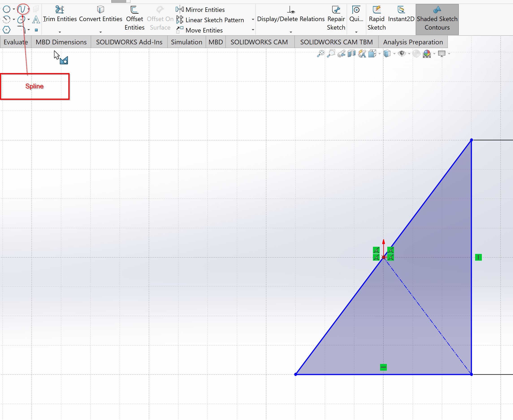
Task: Click Previous View icon
Action: 341,54
